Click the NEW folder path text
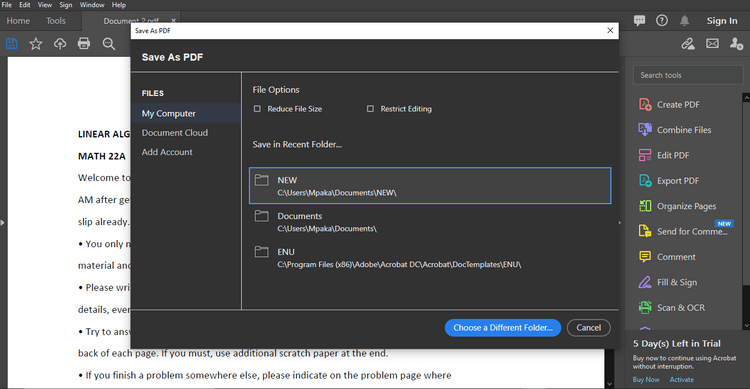The image size is (750, 389). [x=337, y=193]
